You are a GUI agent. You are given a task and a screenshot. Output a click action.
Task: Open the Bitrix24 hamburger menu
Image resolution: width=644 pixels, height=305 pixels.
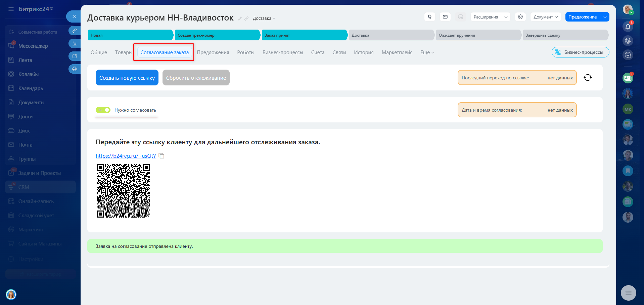click(11, 9)
